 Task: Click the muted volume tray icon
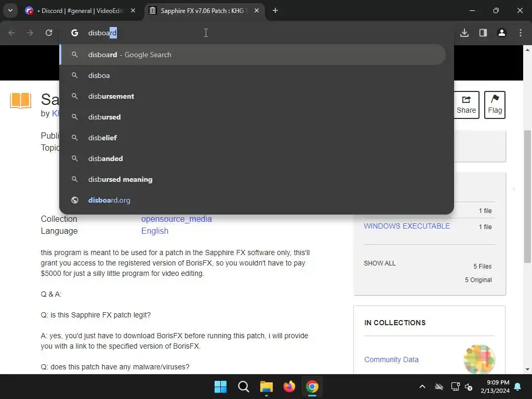pos(469,387)
